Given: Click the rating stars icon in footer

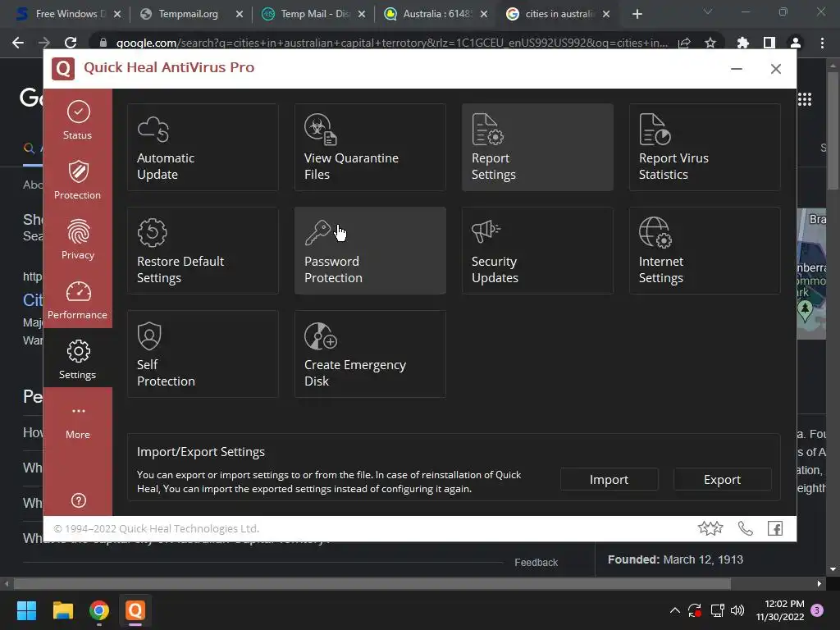Looking at the screenshot, I should click(710, 529).
